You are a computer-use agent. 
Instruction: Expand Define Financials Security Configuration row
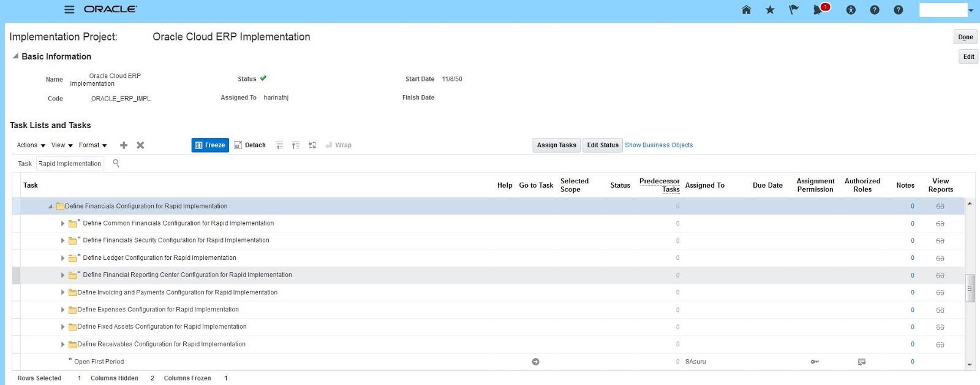62,241
